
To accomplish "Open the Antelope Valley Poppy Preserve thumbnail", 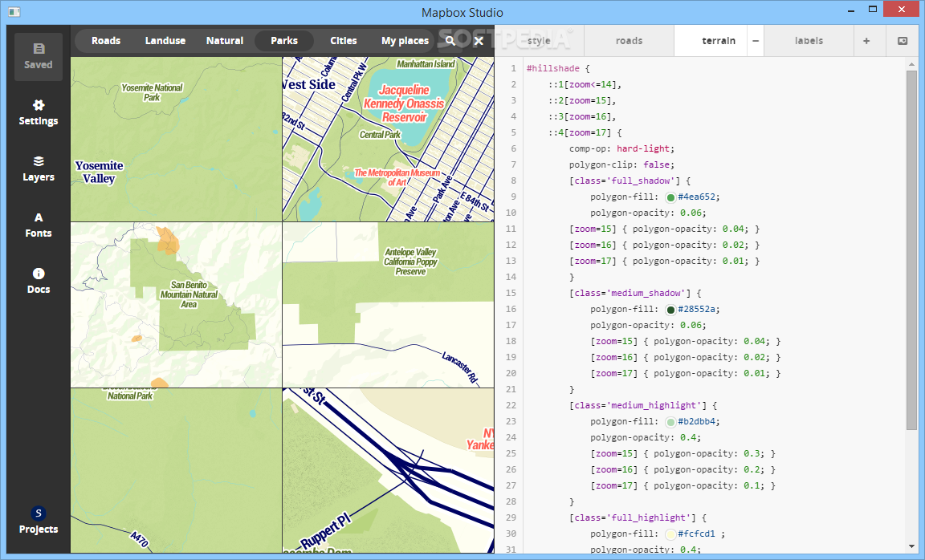I will [388, 305].
